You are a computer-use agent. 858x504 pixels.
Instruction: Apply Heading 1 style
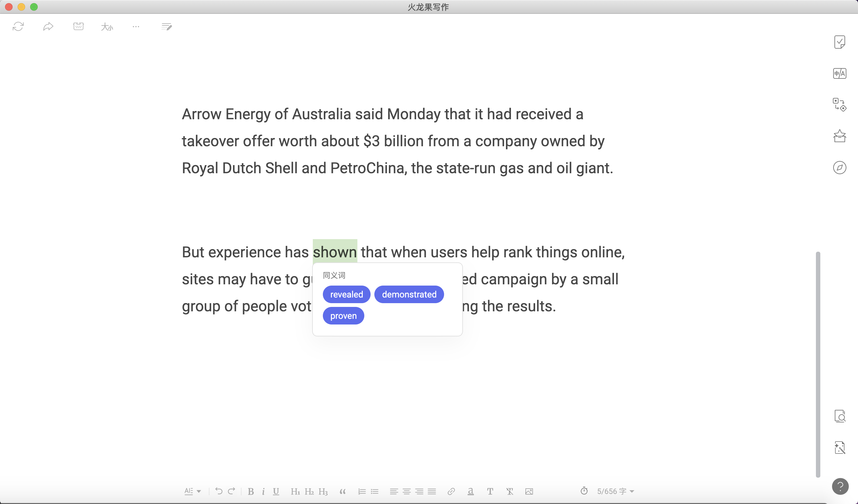pos(295,491)
